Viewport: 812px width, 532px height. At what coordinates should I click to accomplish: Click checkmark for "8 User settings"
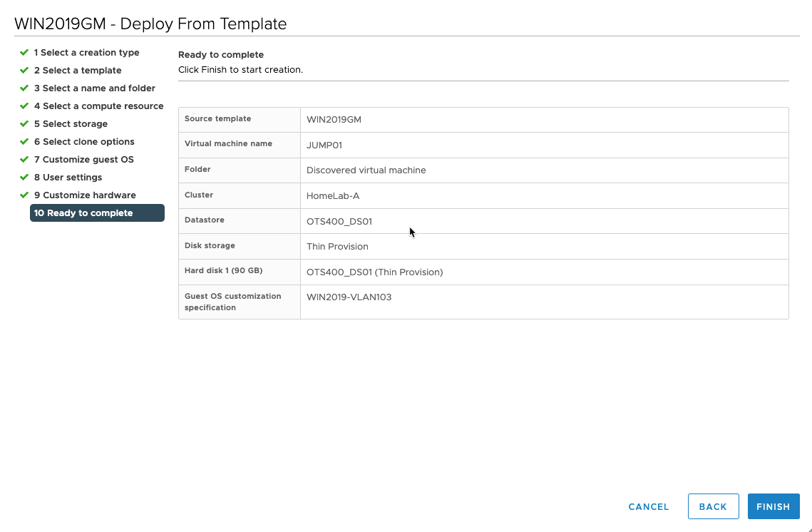coord(24,177)
